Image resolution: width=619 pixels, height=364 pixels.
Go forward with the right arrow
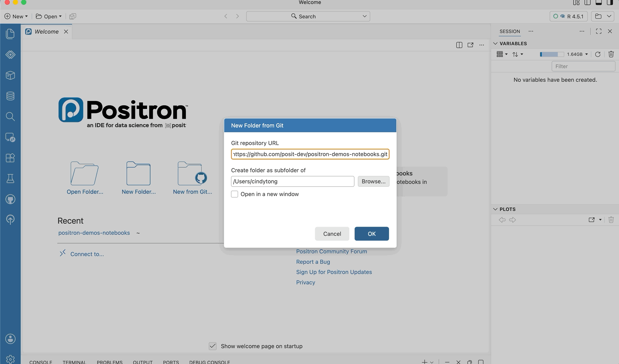237,16
